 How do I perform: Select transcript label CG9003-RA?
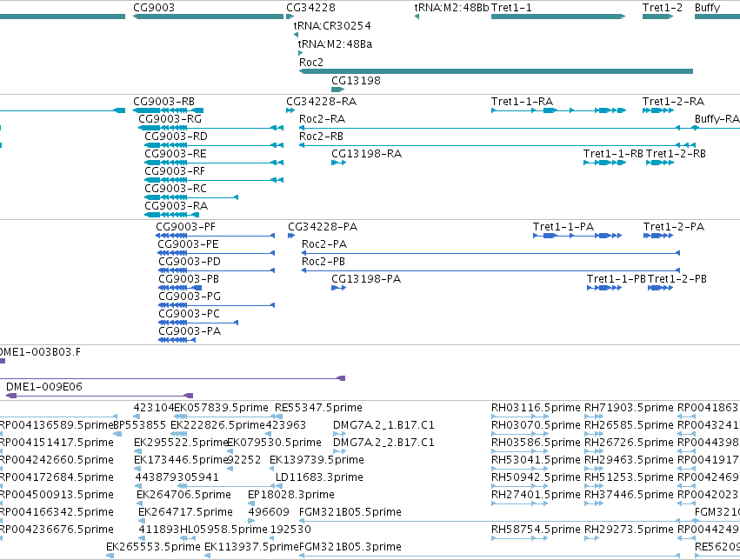(x=176, y=206)
